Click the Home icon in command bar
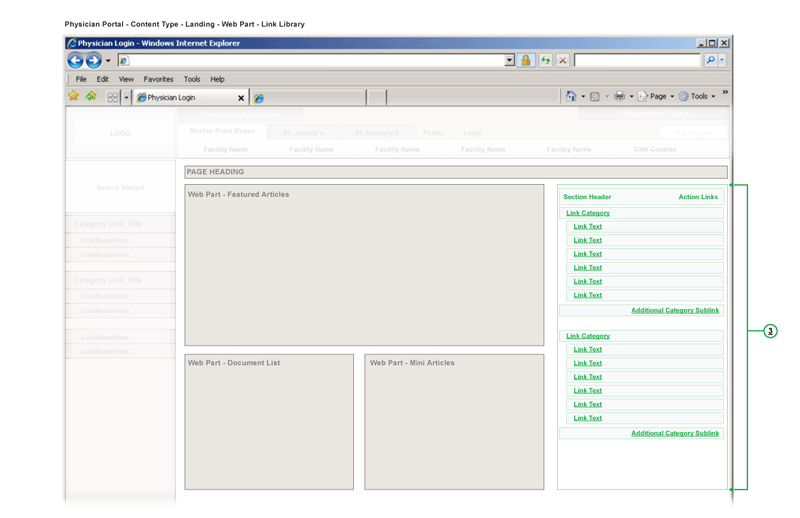Image resolution: width=800 pixels, height=518 pixels. tap(571, 96)
